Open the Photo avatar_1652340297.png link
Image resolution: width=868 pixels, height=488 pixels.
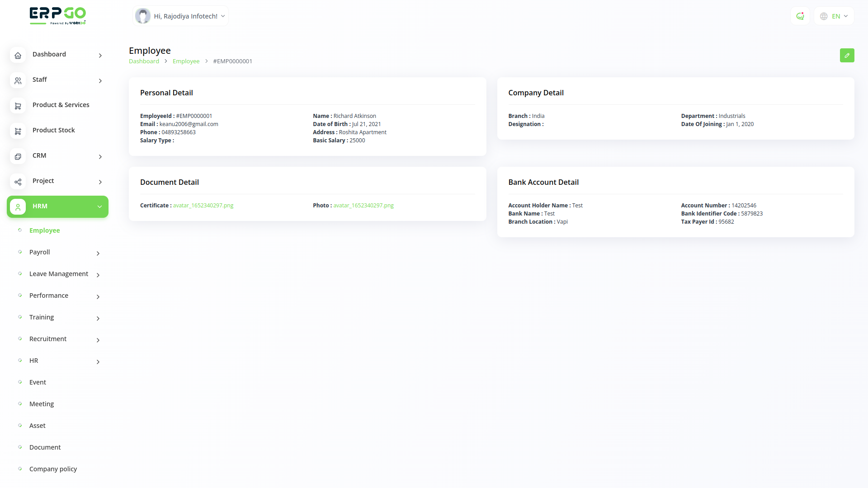[363, 206]
